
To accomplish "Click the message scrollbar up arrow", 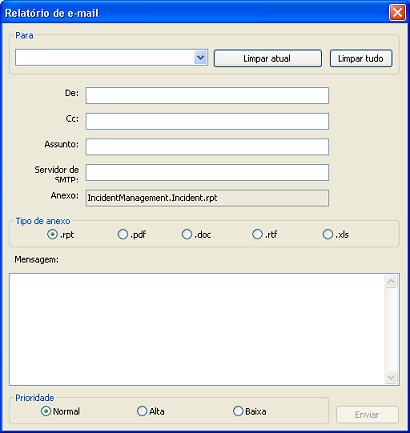I will click(391, 282).
